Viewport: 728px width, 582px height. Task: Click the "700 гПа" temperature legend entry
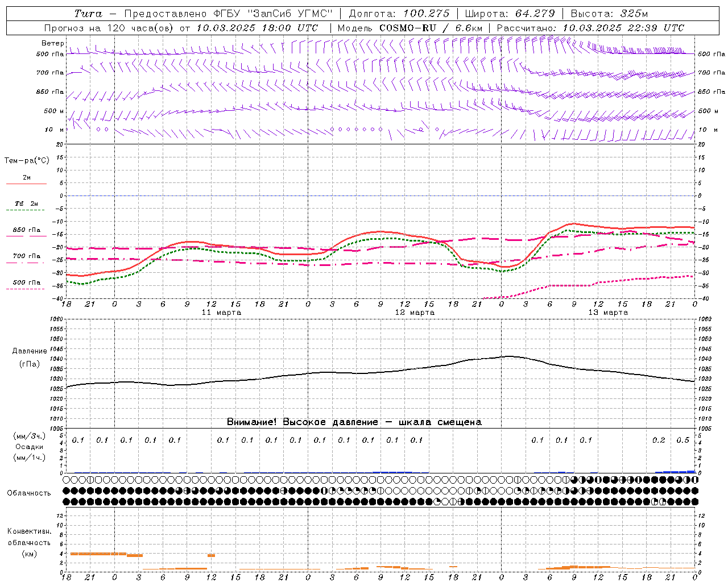pos(26,256)
